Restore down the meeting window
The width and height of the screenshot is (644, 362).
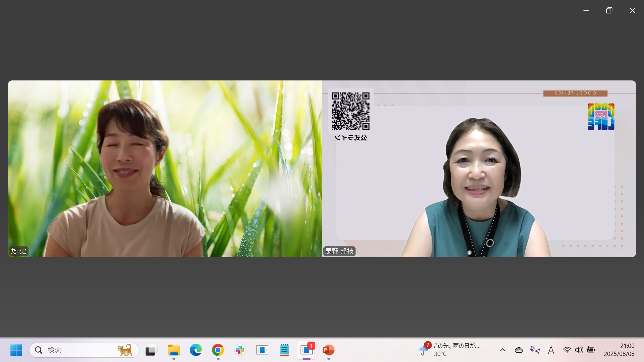click(609, 10)
